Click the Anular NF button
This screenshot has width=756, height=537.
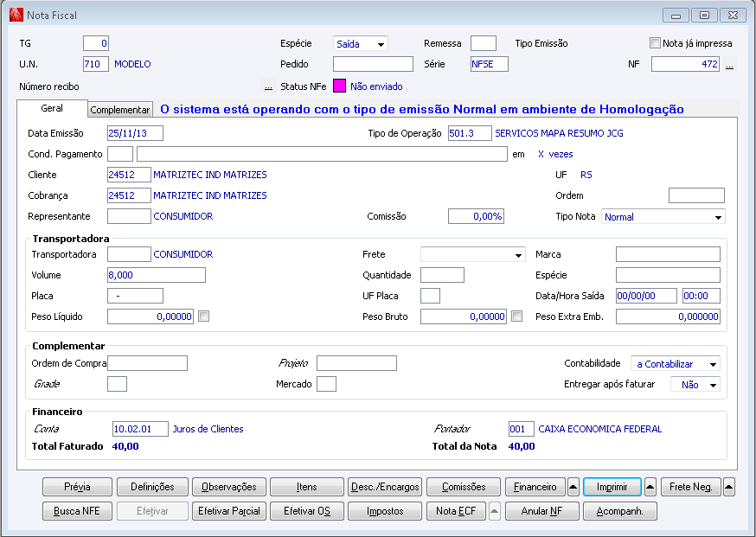(542, 511)
